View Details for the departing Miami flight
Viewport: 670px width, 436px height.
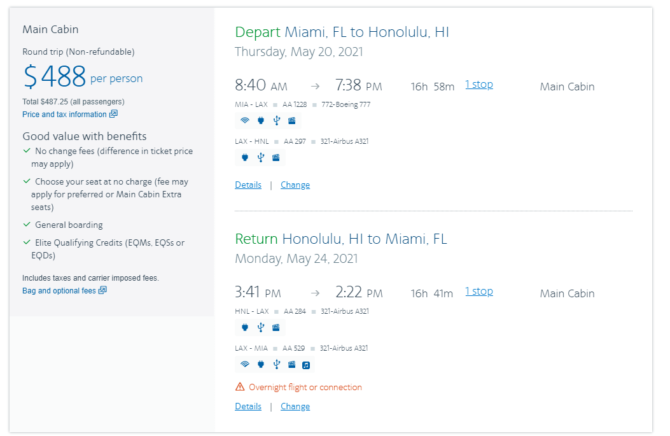(x=248, y=185)
